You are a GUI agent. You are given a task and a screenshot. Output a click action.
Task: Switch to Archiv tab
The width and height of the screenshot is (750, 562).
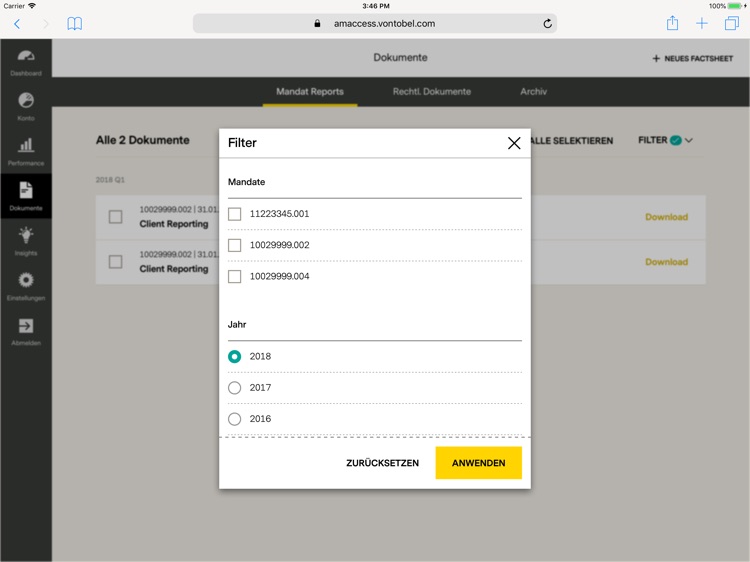point(533,91)
